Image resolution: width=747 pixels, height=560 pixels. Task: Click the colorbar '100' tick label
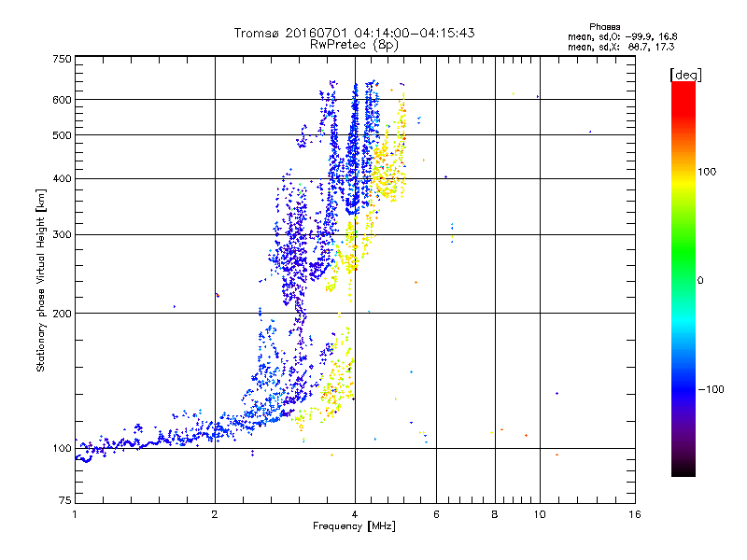click(x=707, y=172)
